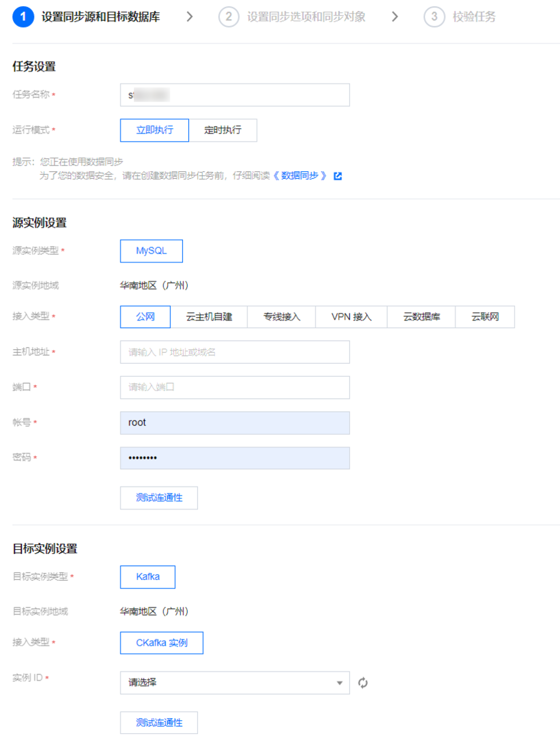The height and width of the screenshot is (736, 560).
Task: Choose Kafka as target instance type
Action: (148, 577)
